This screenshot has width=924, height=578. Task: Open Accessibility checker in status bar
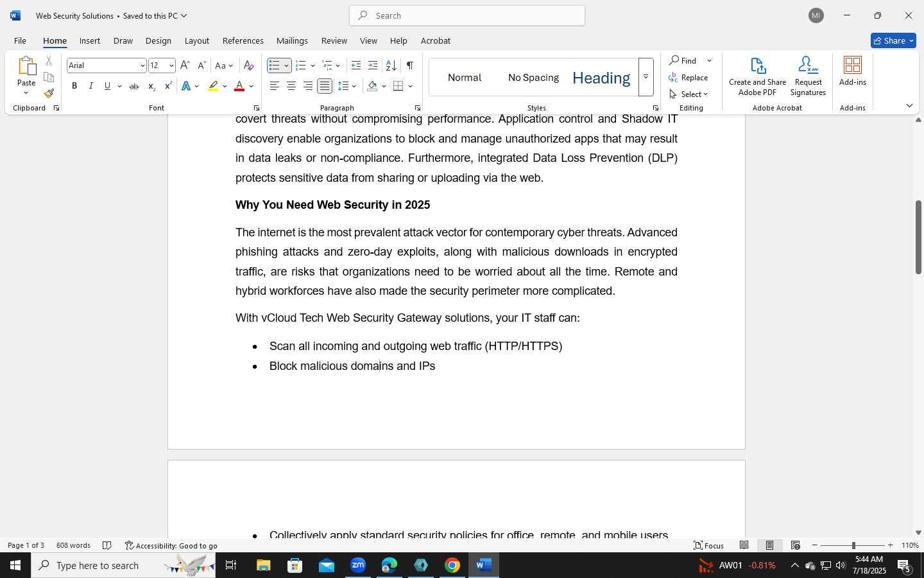pos(171,545)
